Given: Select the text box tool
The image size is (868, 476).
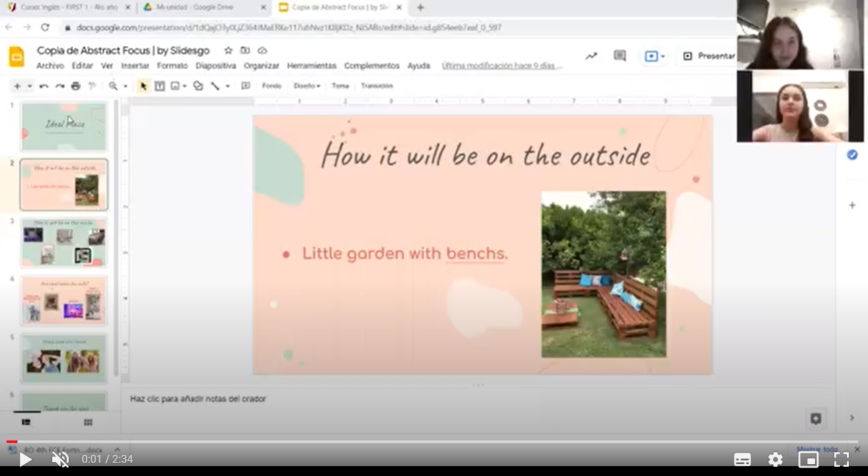Looking at the screenshot, I should click(159, 86).
